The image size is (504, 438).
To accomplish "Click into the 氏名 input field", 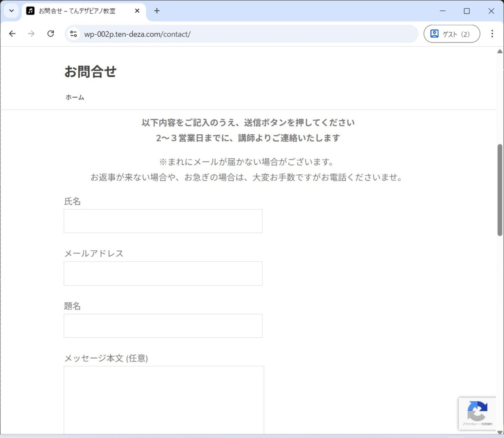I will coord(163,221).
